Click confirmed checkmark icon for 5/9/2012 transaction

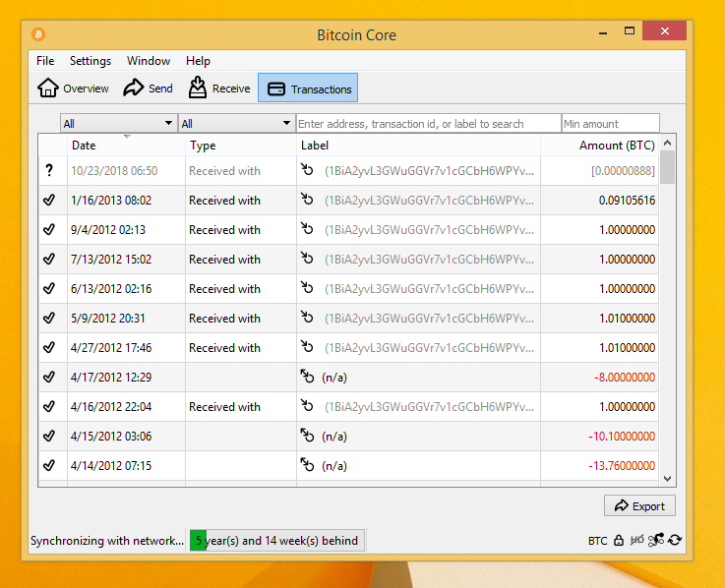(x=49, y=318)
